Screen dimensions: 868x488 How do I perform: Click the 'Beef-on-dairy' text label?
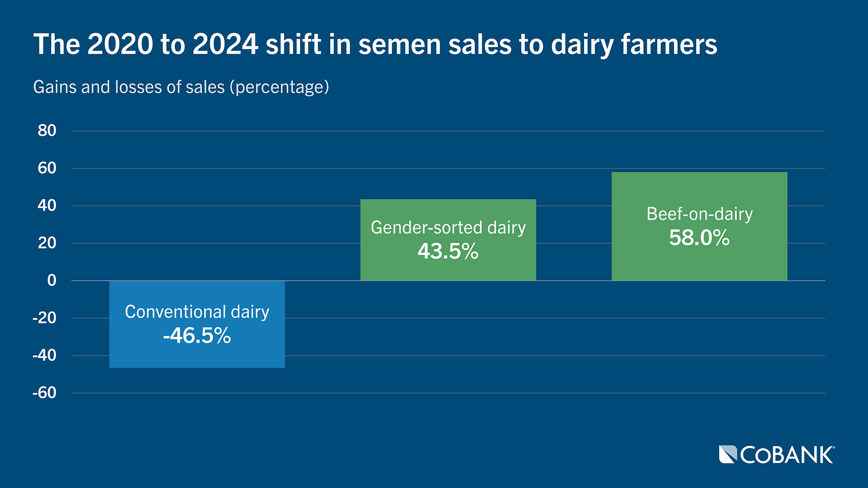coord(699,214)
